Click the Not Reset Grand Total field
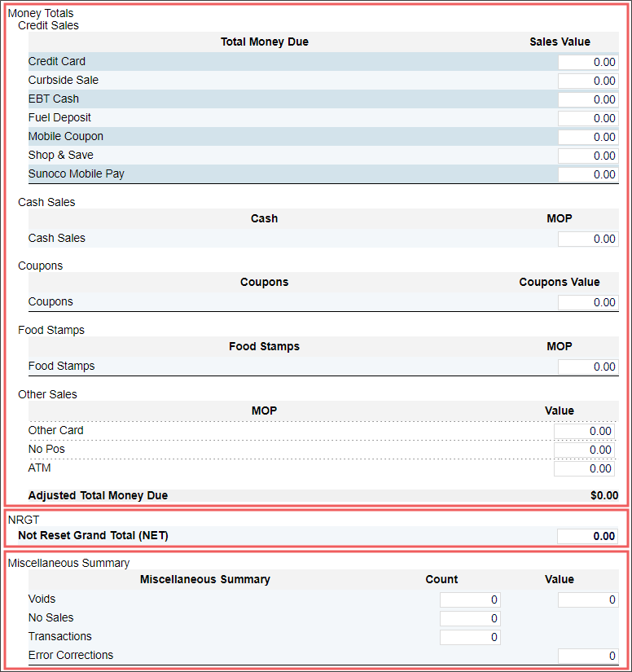The width and height of the screenshot is (632, 672). [587, 537]
